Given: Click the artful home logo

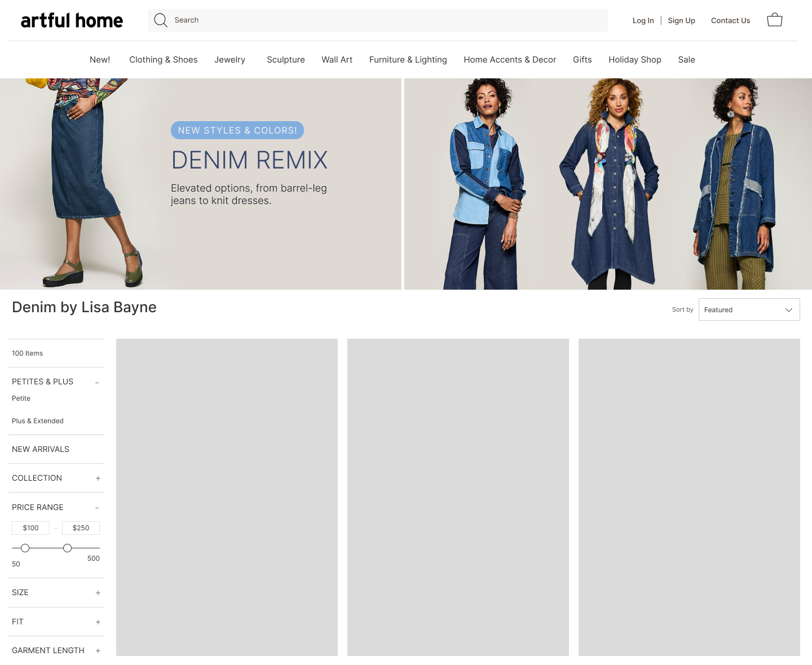Looking at the screenshot, I should (x=72, y=20).
